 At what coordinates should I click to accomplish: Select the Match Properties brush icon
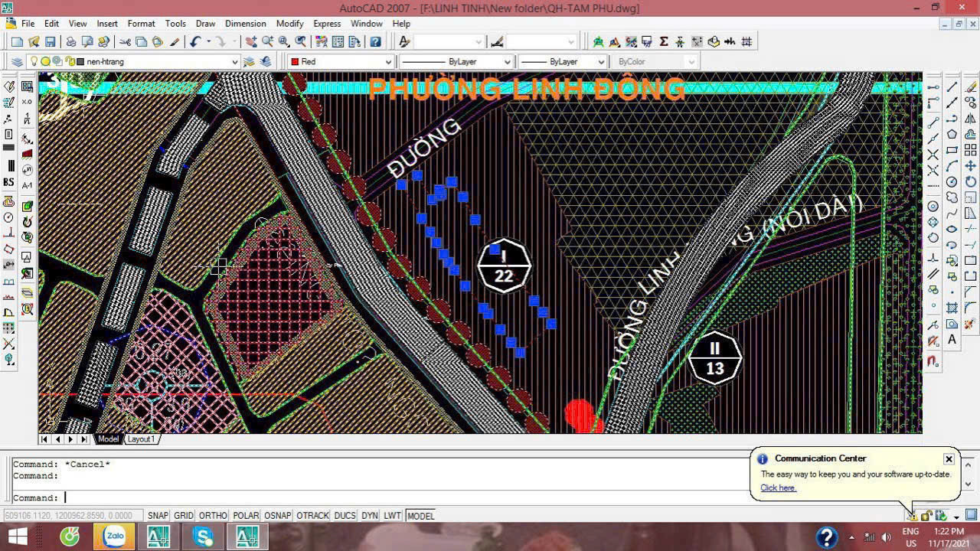click(175, 42)
